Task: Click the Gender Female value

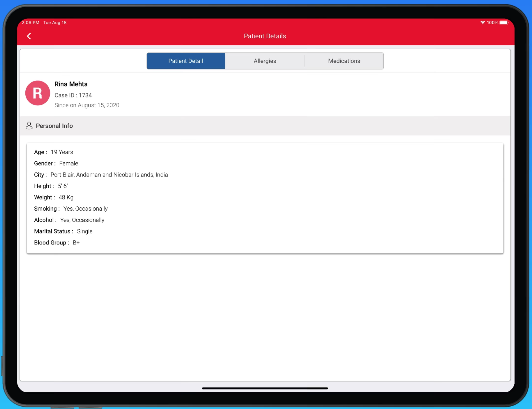Action: [x=69, y=163]
